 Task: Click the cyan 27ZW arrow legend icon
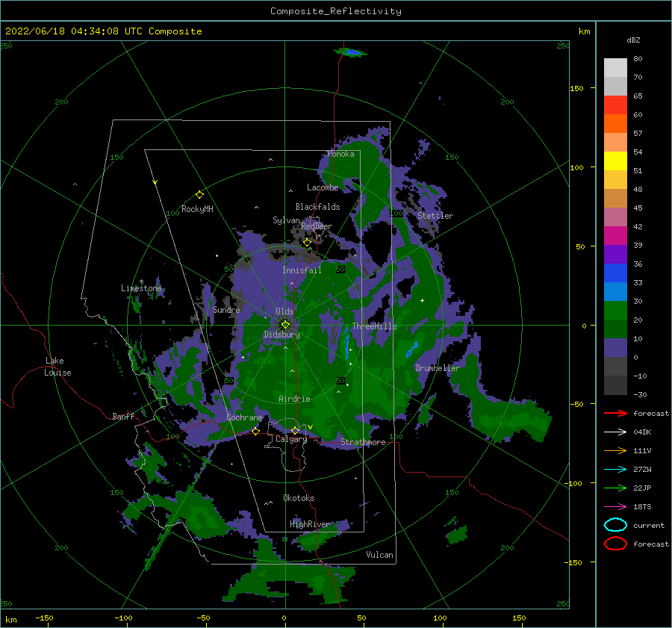pyautogui.click(x=615, y=470)
